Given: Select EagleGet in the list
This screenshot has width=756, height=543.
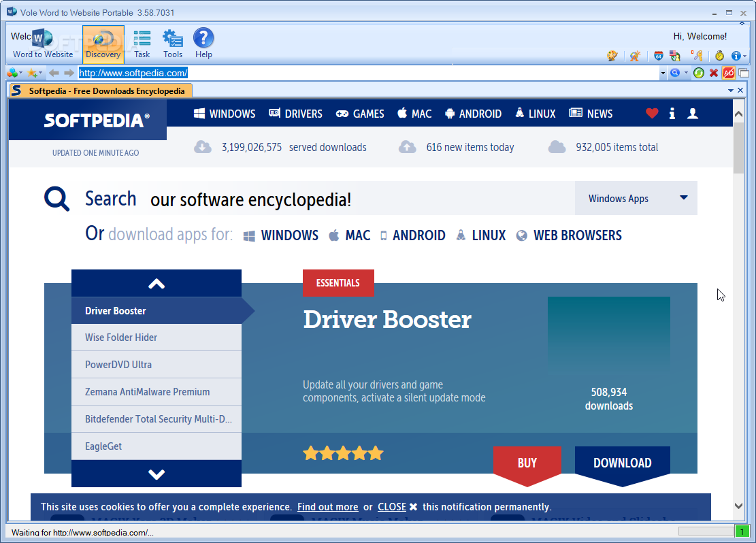Looking at the screenshot, I should (157, 446).
